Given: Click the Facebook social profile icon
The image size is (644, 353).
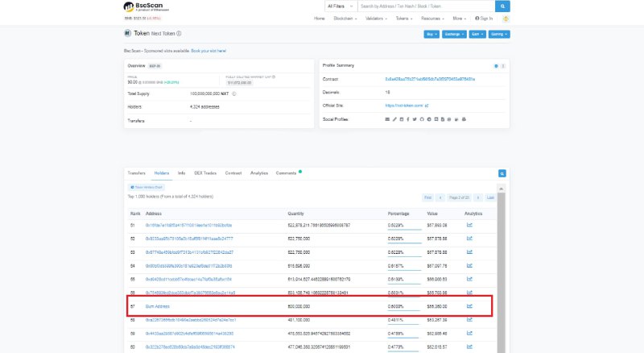Looking at the screenshot, I should (408, 119).
